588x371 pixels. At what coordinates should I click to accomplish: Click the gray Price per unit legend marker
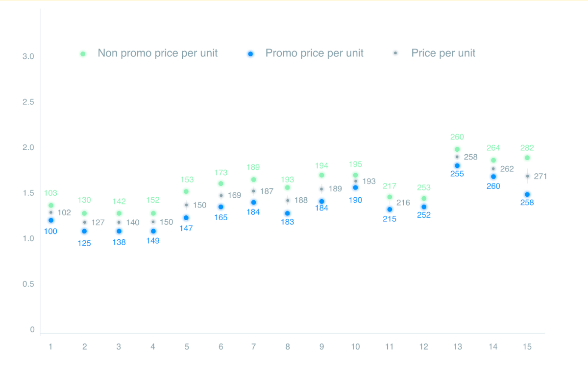click(395, 52)
